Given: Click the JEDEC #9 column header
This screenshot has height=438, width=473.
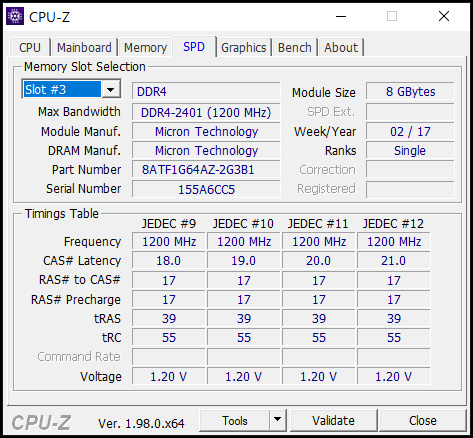Looking at the screenshot, I should pyautogui.click(x=169, y=223).
